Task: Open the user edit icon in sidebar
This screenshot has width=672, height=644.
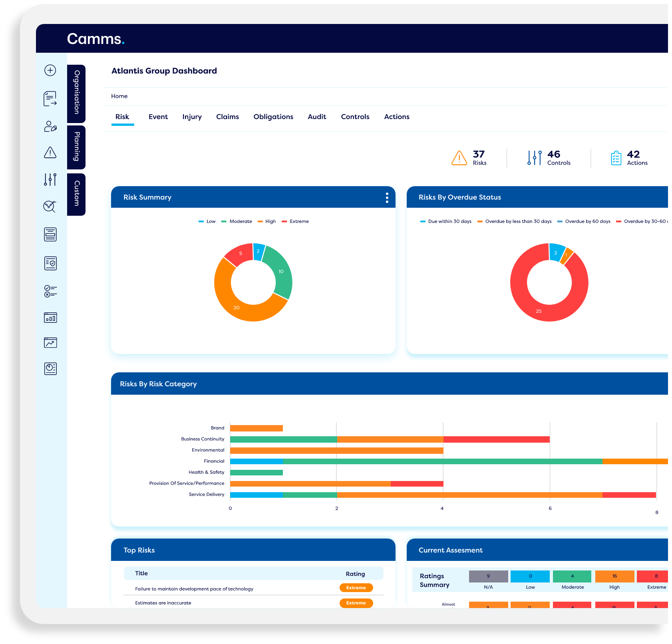Action: pos(50,127)
